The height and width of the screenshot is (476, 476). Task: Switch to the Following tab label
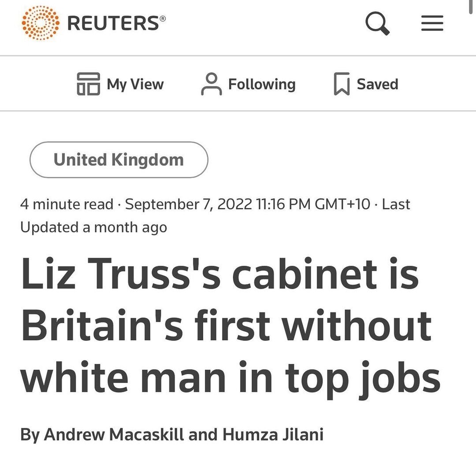point(262,84)
